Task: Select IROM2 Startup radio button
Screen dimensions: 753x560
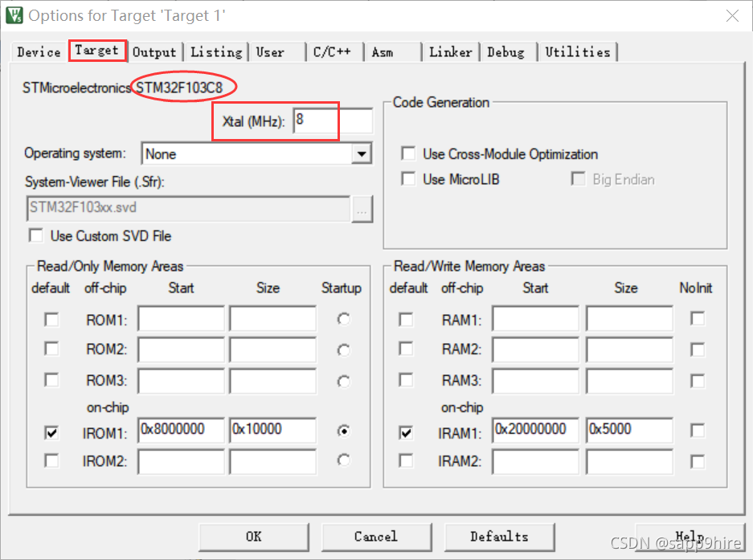Action: tap(343, 460)
